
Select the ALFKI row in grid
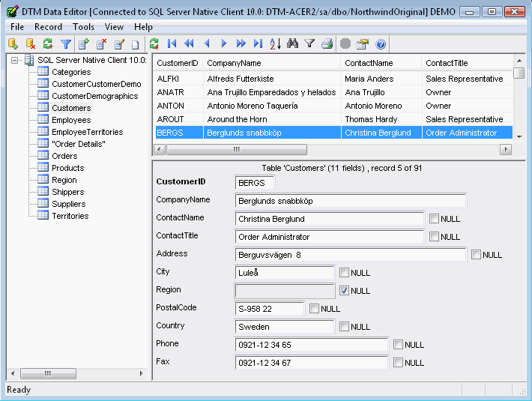pos(333,79)
